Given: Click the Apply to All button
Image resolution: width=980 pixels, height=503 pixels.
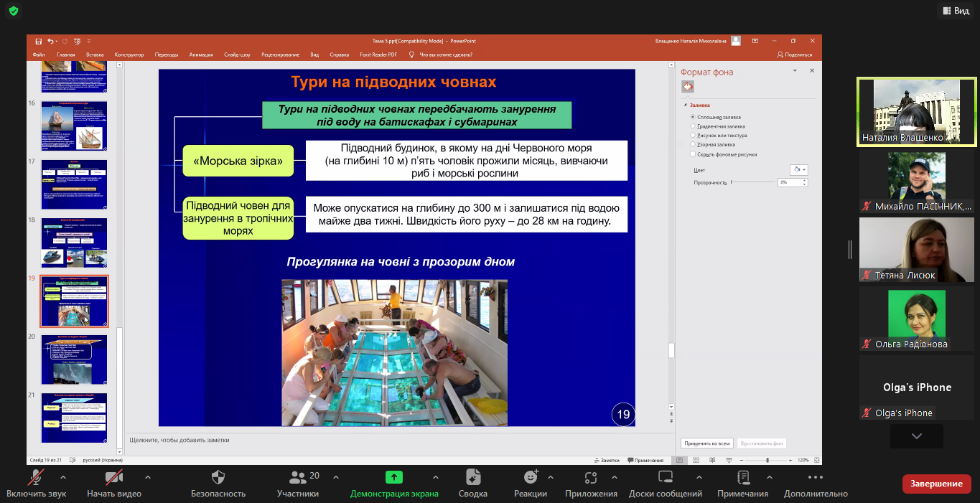Looking at the screenshot, I should (707, 443).
